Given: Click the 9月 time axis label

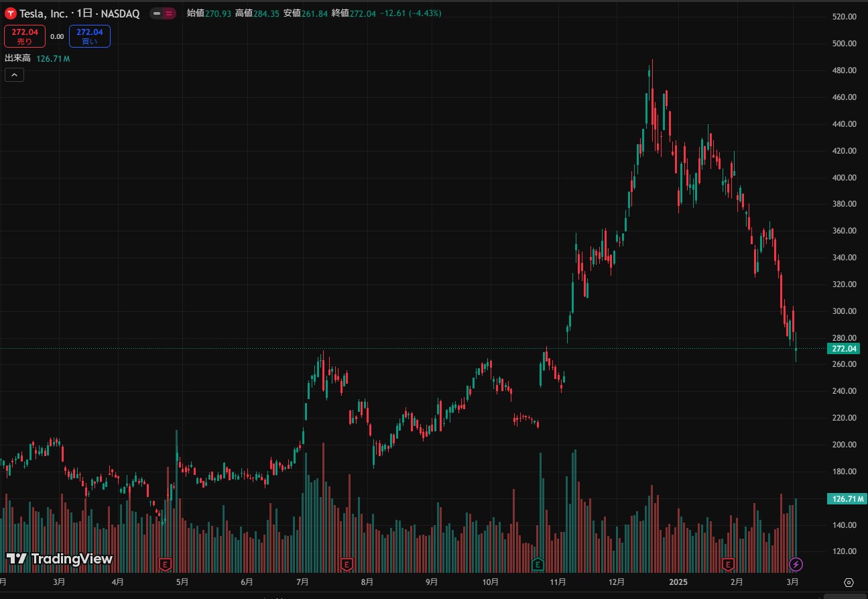Looking at the screenshot, I should click(x=432, y=582).
